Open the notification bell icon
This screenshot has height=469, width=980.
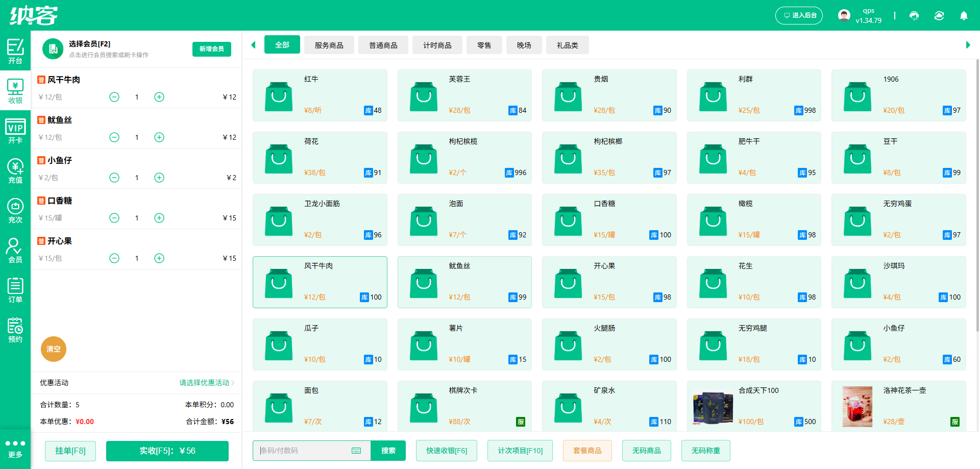tap(964, 16)
